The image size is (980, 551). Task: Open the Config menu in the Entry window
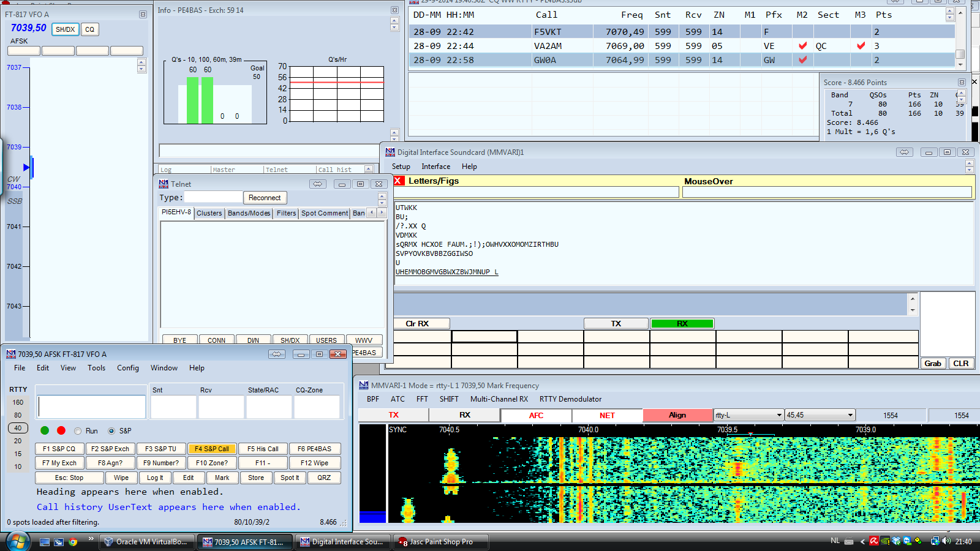[128, 368]
